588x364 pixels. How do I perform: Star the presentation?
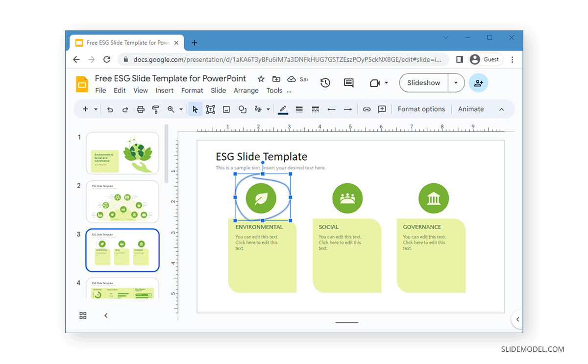261,79
